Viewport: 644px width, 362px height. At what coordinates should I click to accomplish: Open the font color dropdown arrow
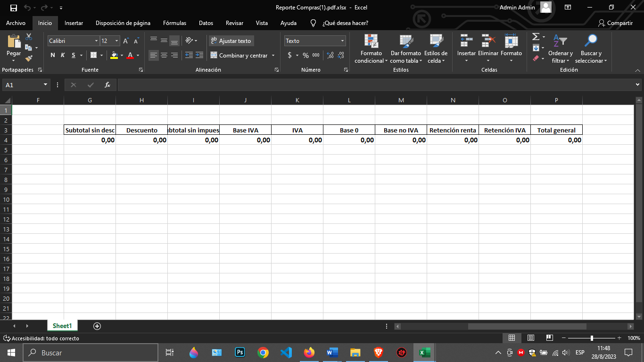click(138, 56)
